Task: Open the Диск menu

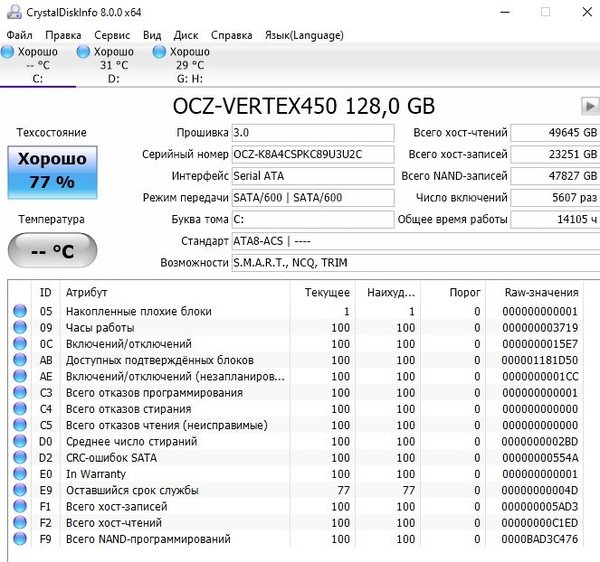Action: point(187,35)
